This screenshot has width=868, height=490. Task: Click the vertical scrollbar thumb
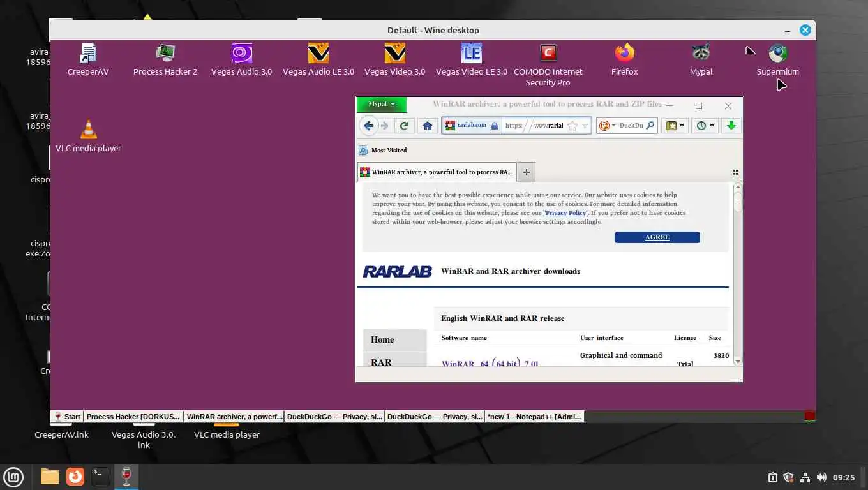point(738,202)
